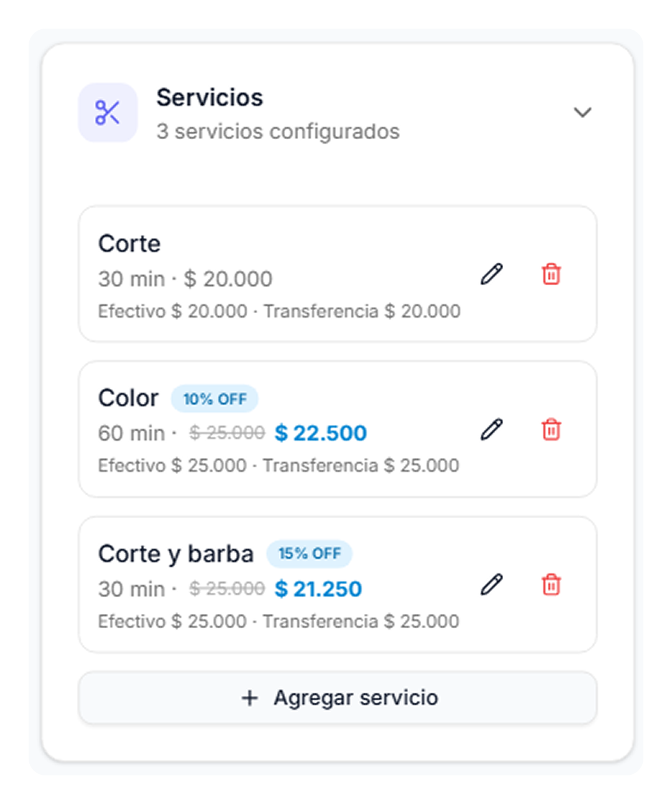Click the plus icon for adding service

(x=250, y=698)
